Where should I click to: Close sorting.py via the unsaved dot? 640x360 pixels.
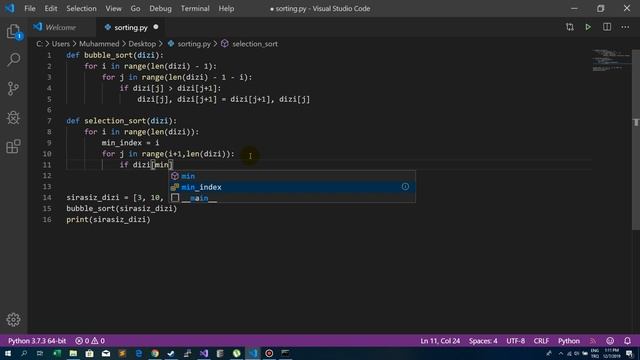tap(156, 27)
